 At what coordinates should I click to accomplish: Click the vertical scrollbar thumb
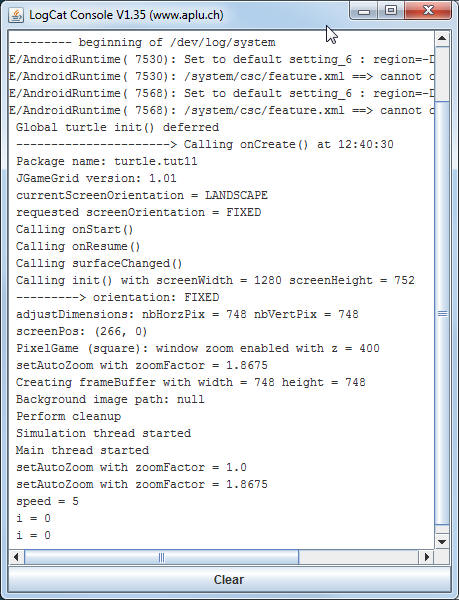coord(442,313)
